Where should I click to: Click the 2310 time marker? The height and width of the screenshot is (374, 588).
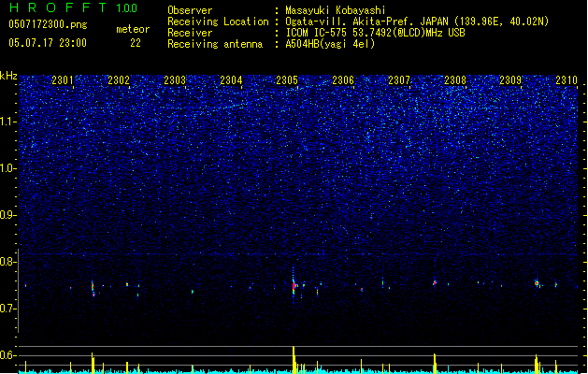(x=566, y=80)
